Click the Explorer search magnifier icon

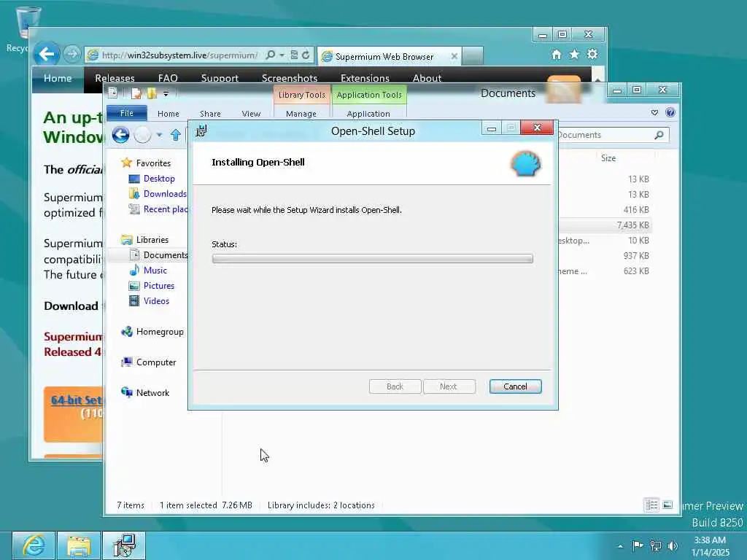(659, 135)
